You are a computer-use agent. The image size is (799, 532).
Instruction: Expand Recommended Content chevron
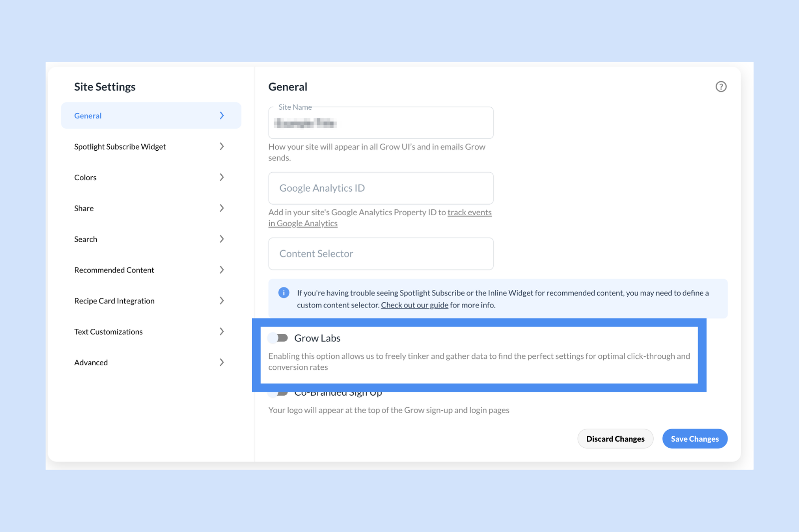(222, 270)
